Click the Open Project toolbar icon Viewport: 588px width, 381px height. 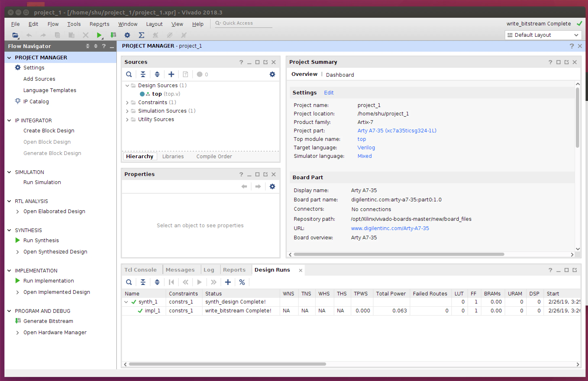pyautogui.click(x=15, y=35)
